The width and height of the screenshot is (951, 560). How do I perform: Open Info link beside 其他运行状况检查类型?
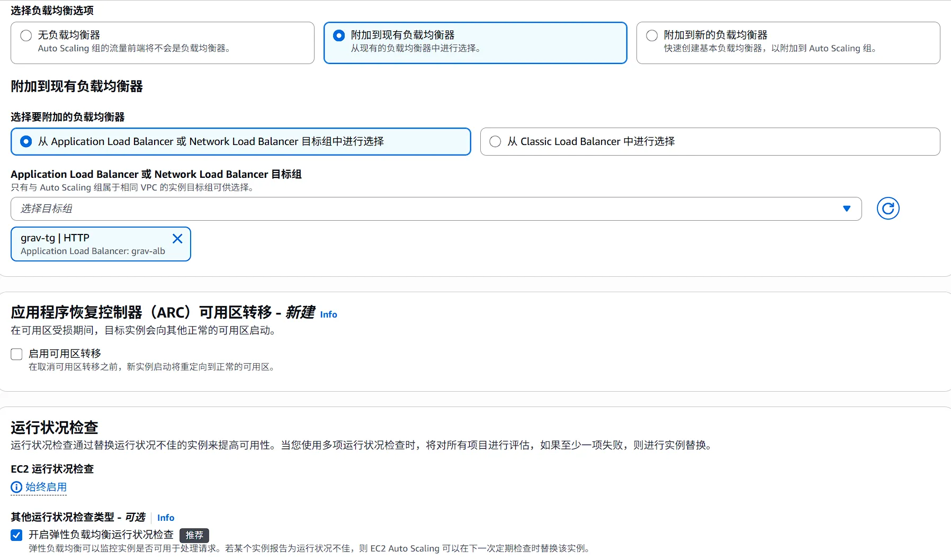pos(165,518)
